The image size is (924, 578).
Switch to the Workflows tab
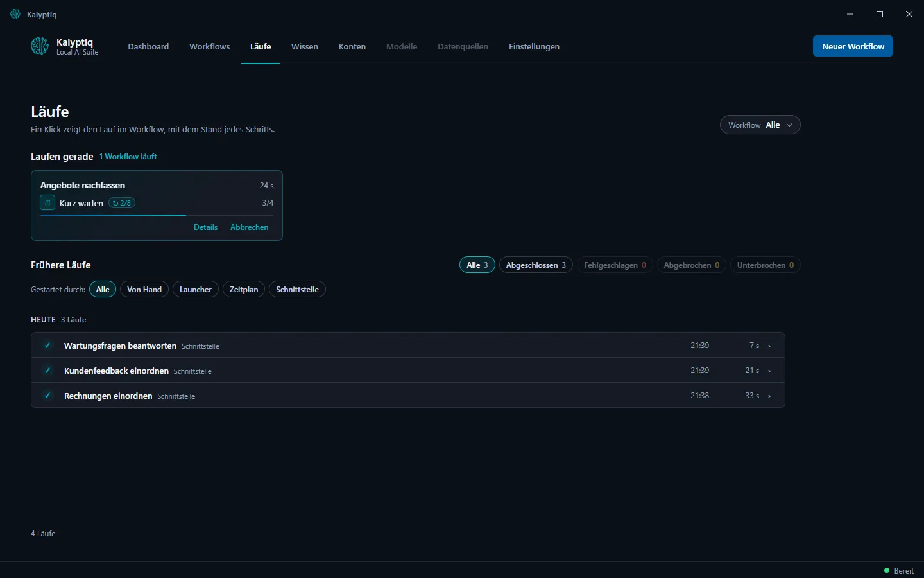click(x=209, y=47)
